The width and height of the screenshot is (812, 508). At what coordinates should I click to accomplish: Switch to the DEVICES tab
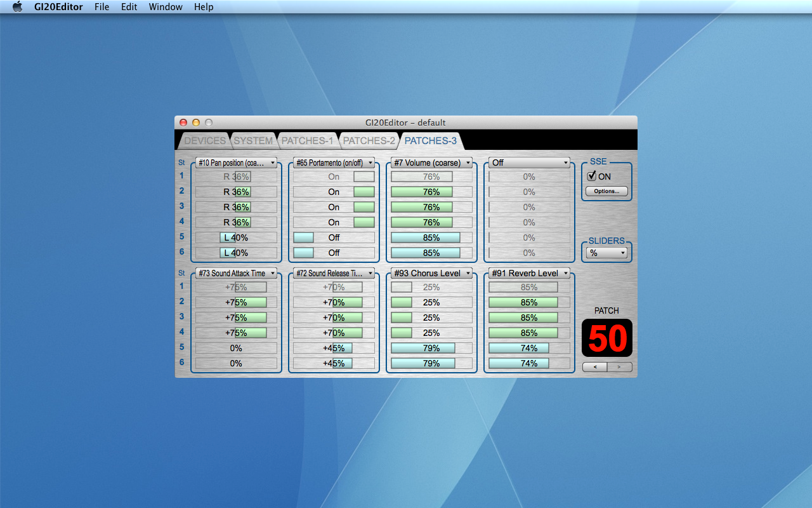pos(204,141)
